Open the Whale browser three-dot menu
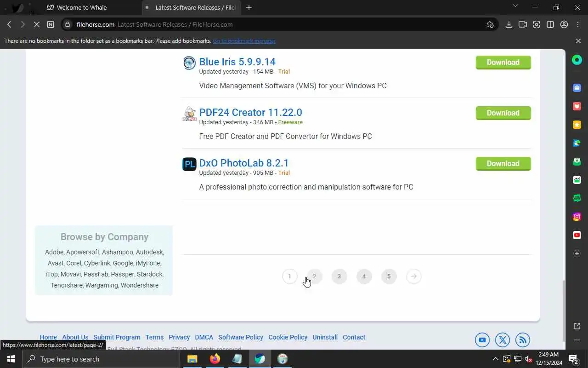Image resolution: width=588 pixels, height=368 pixels. tap(578, 24)
